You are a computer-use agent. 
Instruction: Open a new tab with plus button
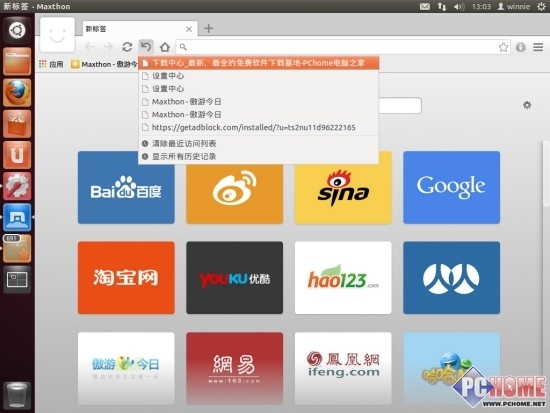208,28
